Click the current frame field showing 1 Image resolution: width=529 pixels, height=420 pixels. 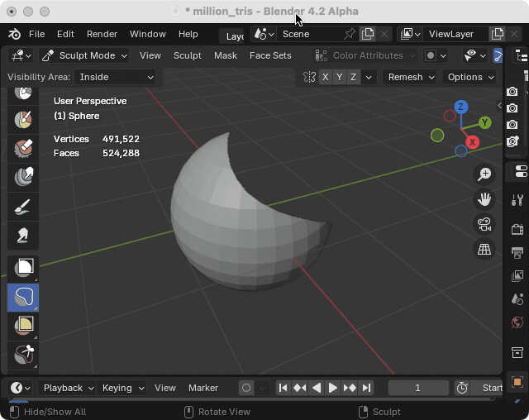(418, 388)
